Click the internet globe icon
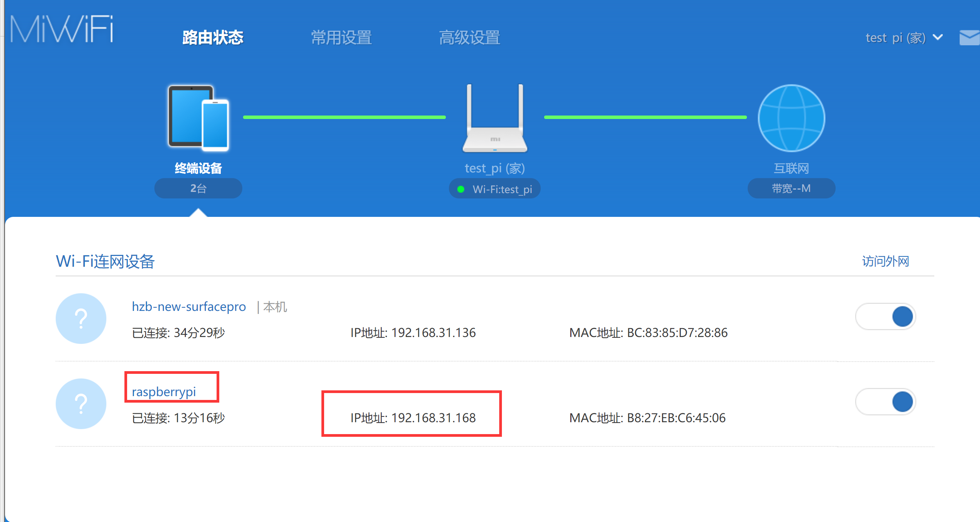980x522 pixels. (x=791, y=118)
